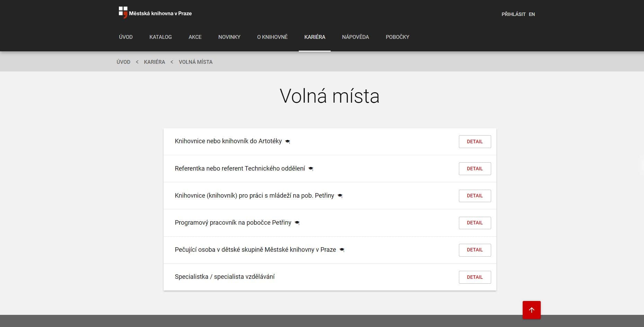Open Detail for Specialistka vzdělávání position
This screenshot has height=327, width=644.
coord(475,277)
